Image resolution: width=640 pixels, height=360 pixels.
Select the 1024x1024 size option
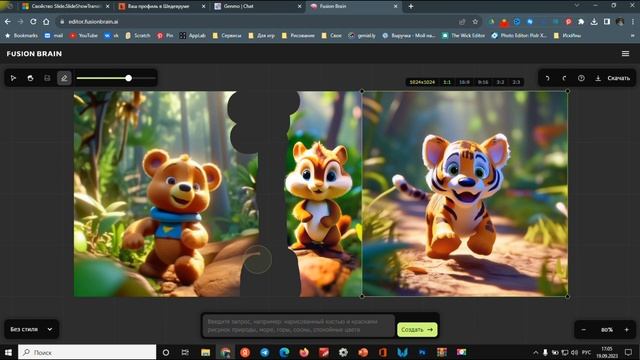coord(422,82)
